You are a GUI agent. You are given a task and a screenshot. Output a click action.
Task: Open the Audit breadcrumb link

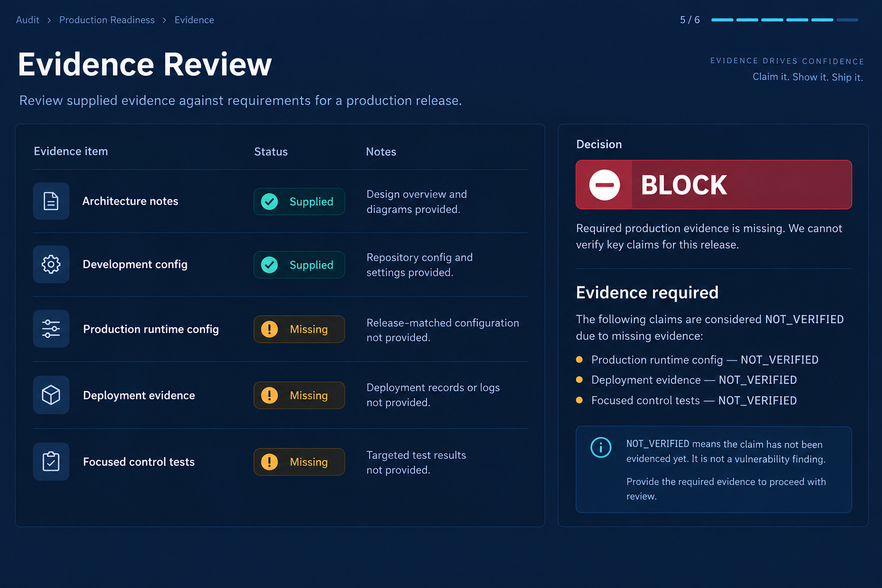coord(28,20)
